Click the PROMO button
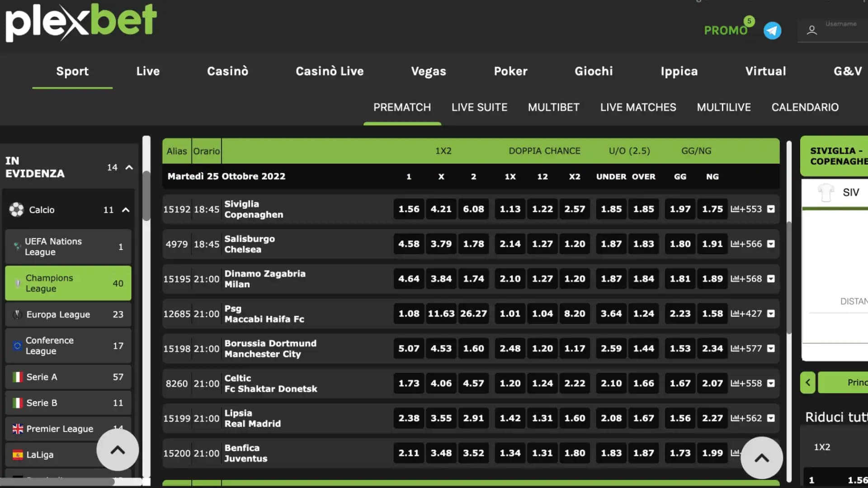This screenshot has height=488, width=868. [726, 30]
